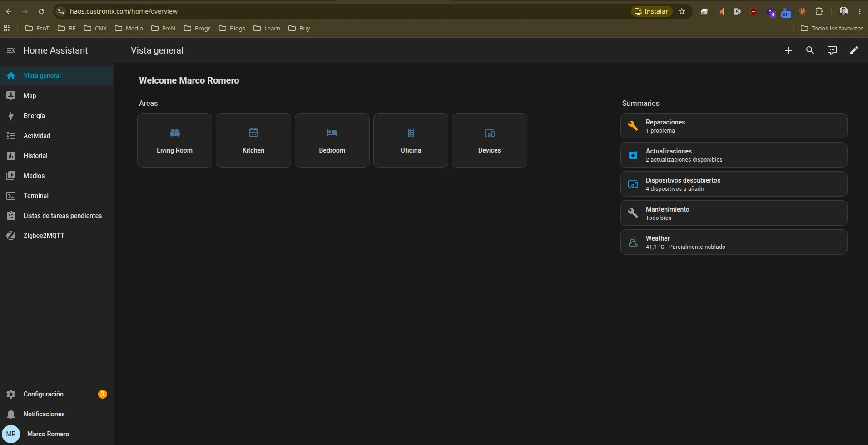Viewport: 868px width, 445px height.
Task: Open the Map sidebar item
Action: coord(57,96)
